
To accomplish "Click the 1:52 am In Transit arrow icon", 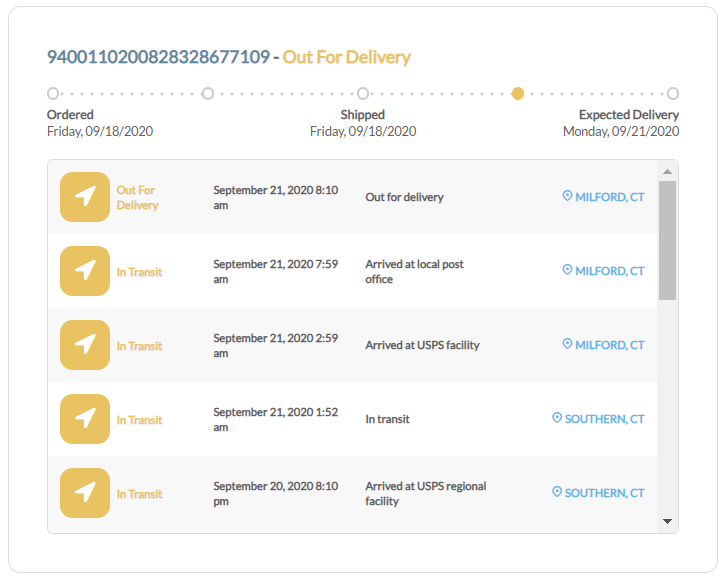I will click(x=85, y=419).
